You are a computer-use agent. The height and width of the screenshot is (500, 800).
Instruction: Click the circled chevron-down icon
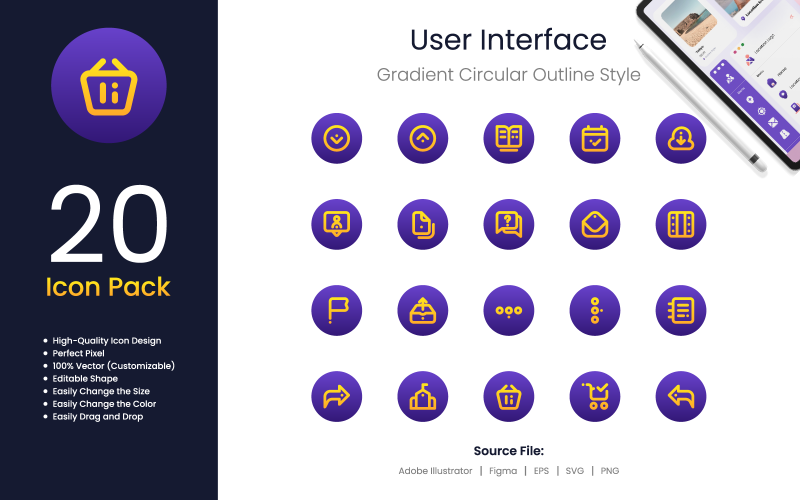pos(336,139)
